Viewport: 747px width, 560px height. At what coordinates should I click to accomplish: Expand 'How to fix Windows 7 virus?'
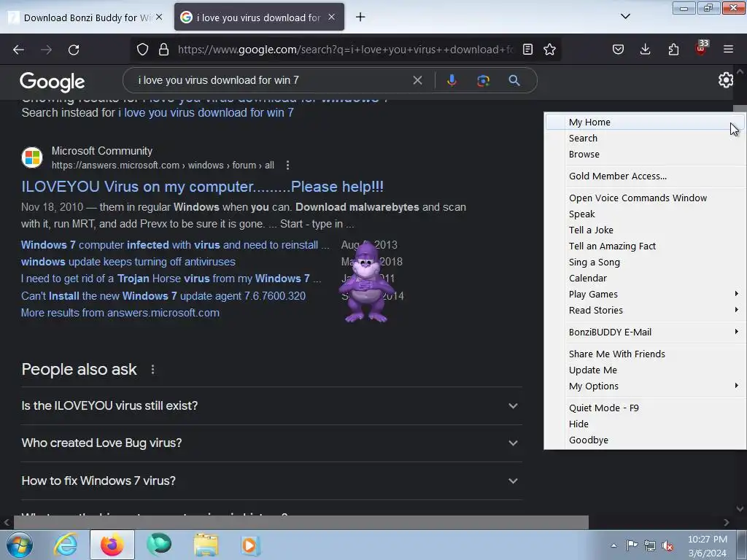271,481
